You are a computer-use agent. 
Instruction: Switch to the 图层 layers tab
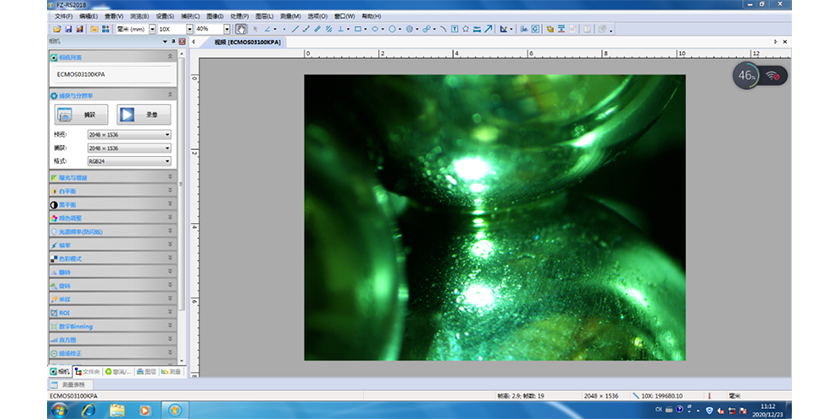click(146, 371)
